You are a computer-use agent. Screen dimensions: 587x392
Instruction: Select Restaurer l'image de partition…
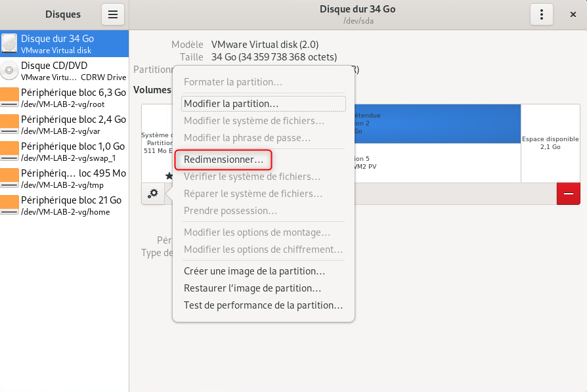pyautogui.click(x=252, y=288)
